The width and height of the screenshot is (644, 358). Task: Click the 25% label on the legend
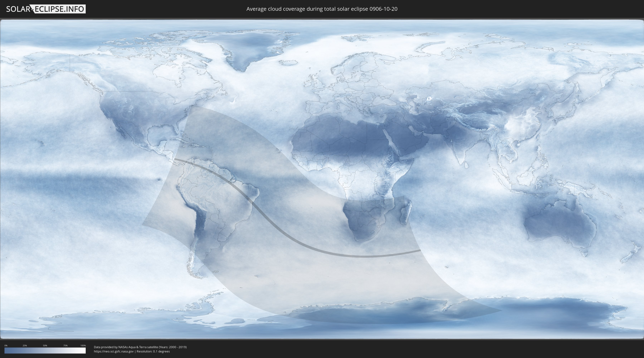pos(25,345)
